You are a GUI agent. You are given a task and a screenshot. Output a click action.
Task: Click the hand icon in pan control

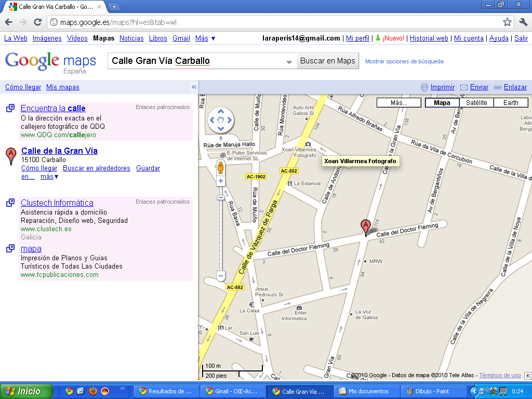pos(220,120)
